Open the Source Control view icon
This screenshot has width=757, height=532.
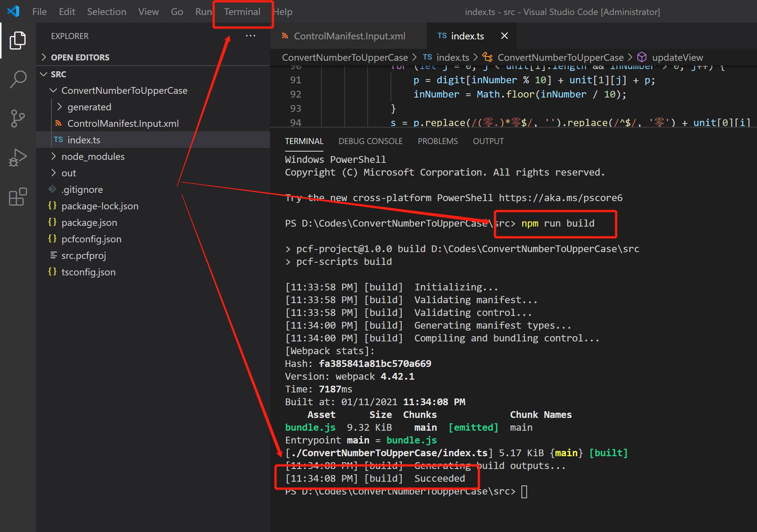[18, 119]
